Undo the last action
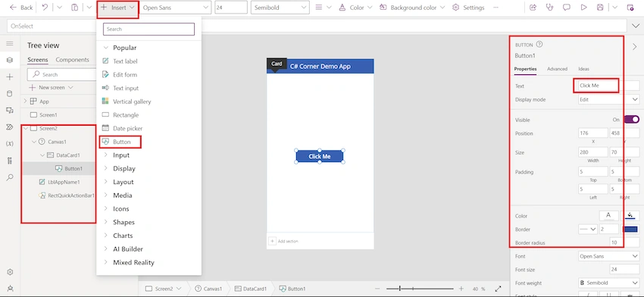The width and height of the screenshot is (644, 297). pos(45,8)
